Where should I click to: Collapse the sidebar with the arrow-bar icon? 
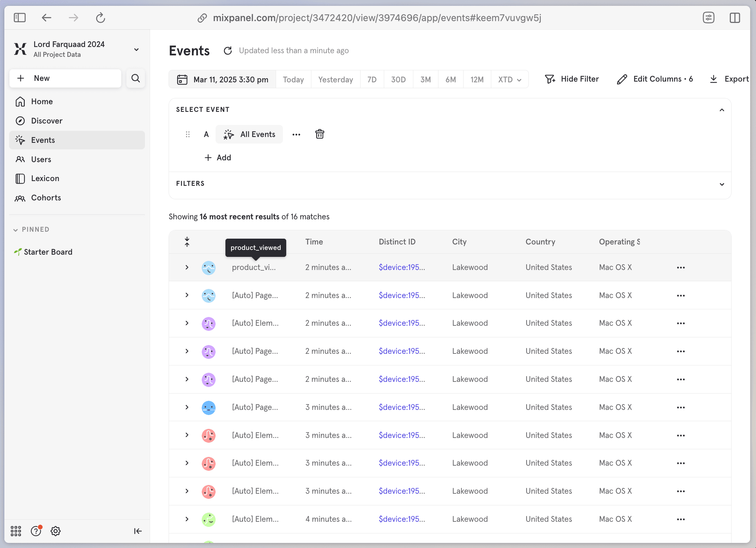[x=137, y=531]
